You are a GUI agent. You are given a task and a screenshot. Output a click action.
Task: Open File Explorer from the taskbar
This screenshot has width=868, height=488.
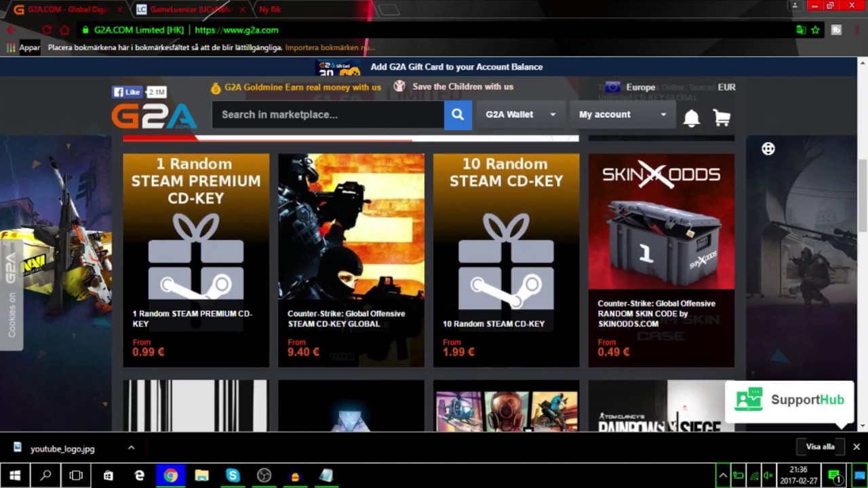(x=201, y=476)
